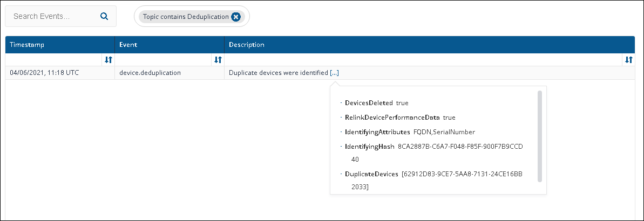Select the device.deduplication event cell
This screenshot has width=644, height=221.
pyautogui.click(x=150, y=73)
